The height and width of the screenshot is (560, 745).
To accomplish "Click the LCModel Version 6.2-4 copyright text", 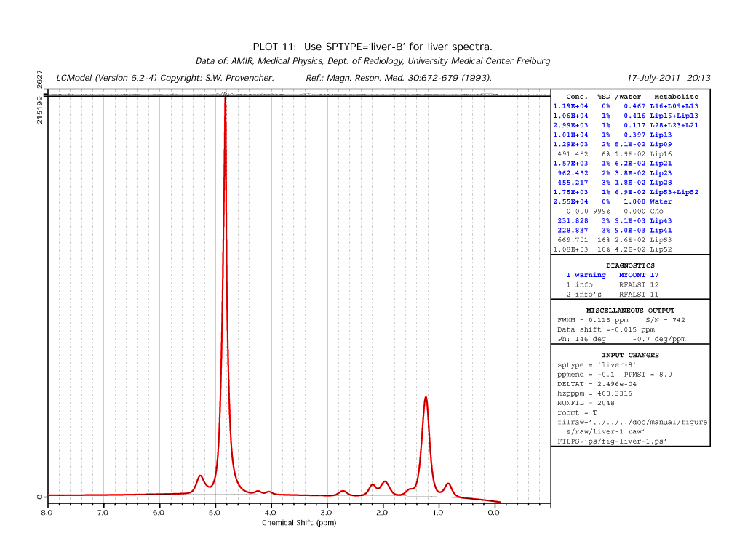I will tap(165, 78).
